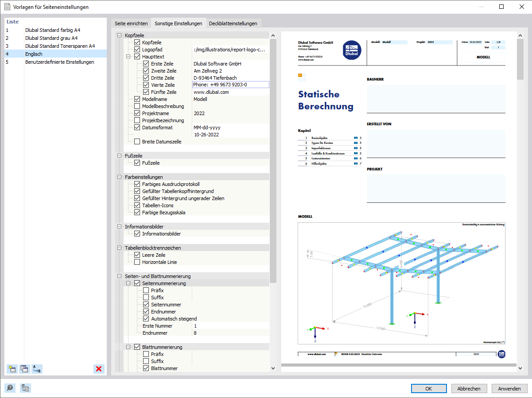Toggle the Datumsformat checkbox
532x398 pixels.
coord(137,128)
